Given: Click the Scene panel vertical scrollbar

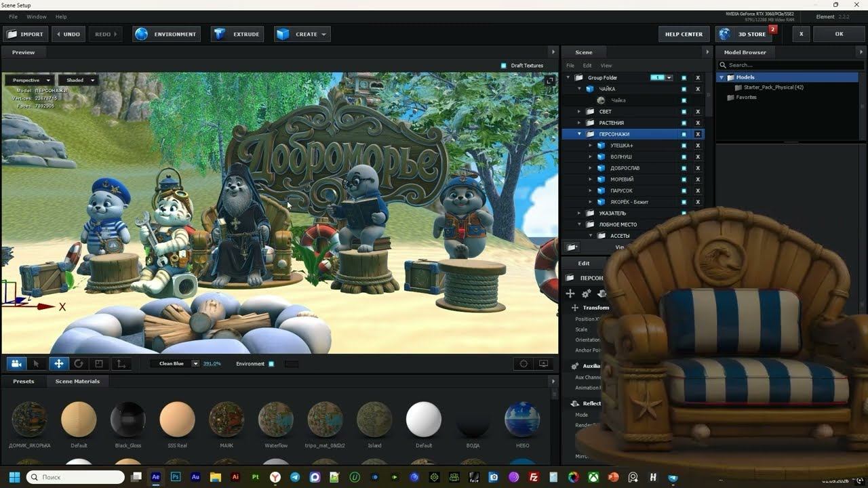Looking at the screenshot, I should coord(709,95).
